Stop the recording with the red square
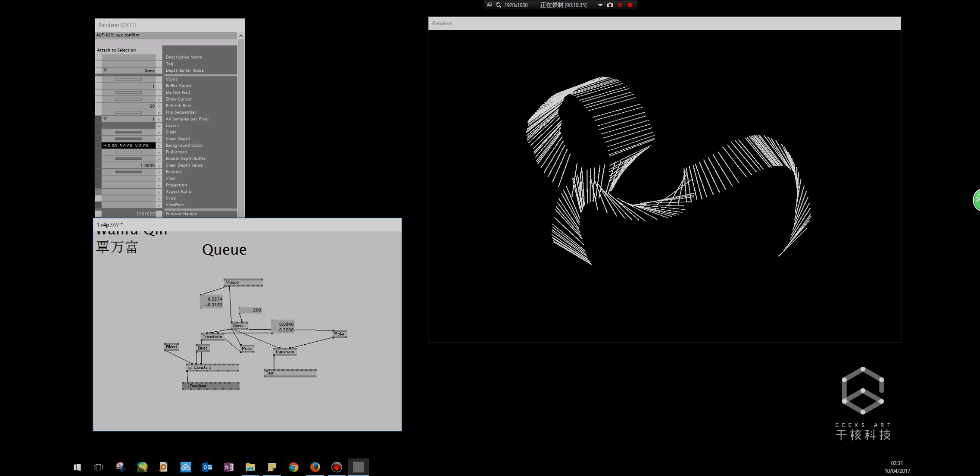This screenshot has height=476, width=980. (x=630, y=5)
